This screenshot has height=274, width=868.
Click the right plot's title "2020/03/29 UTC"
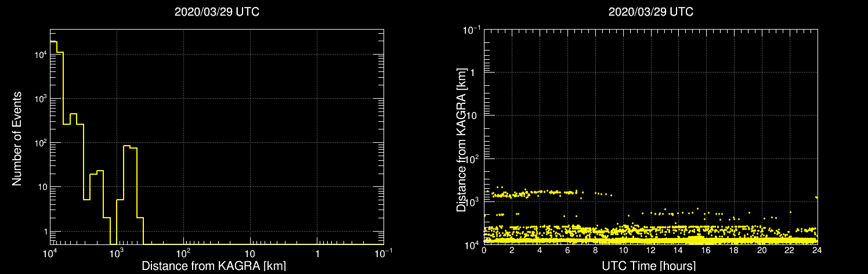point(651,12)
